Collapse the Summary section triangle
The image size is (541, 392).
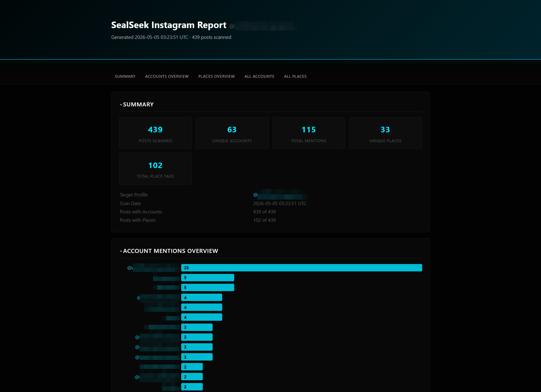pyautogui.click(x=121, y=105)
